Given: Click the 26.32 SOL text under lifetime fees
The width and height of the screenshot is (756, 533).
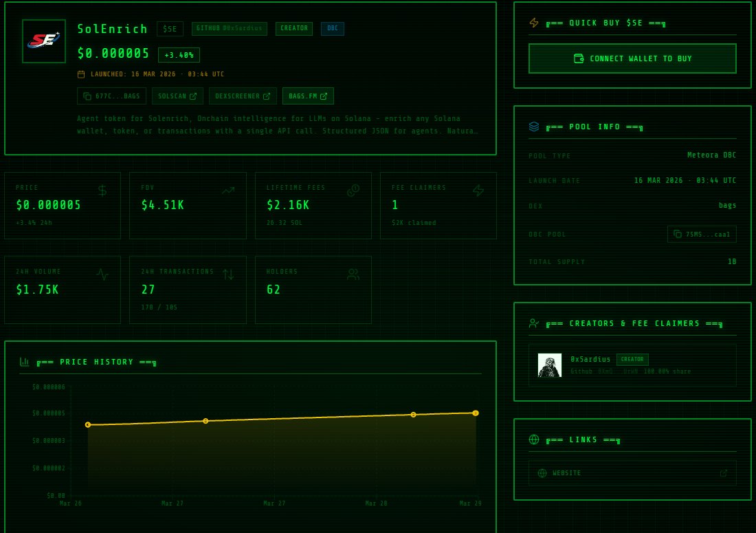Looking at the screenshot, I should click(285, 223).
